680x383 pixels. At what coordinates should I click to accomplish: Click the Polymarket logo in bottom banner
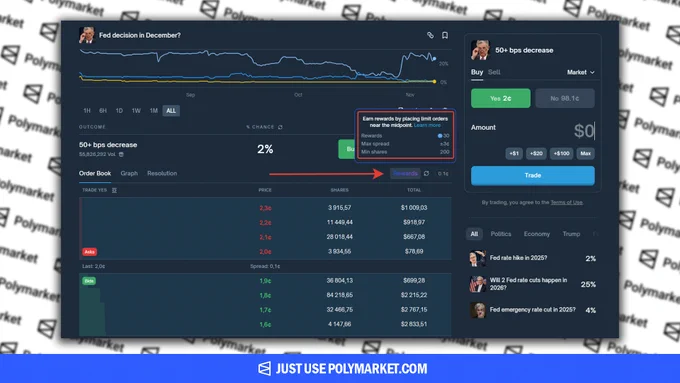pyautogui.click(x=264, y=369)
